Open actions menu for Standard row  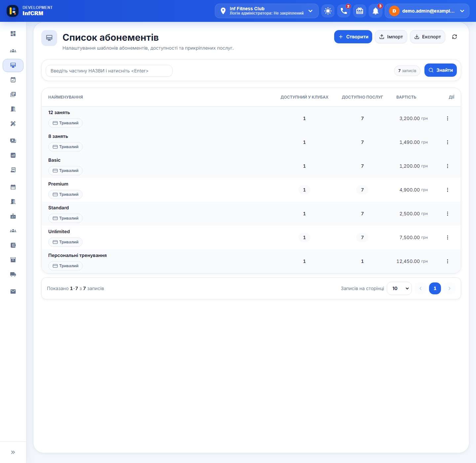pyautogui.click(x=448, y=214)
